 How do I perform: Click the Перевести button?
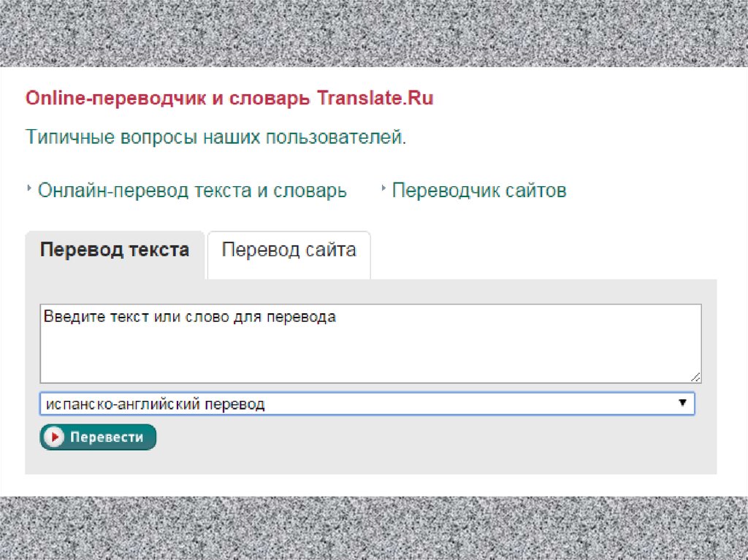98,437
